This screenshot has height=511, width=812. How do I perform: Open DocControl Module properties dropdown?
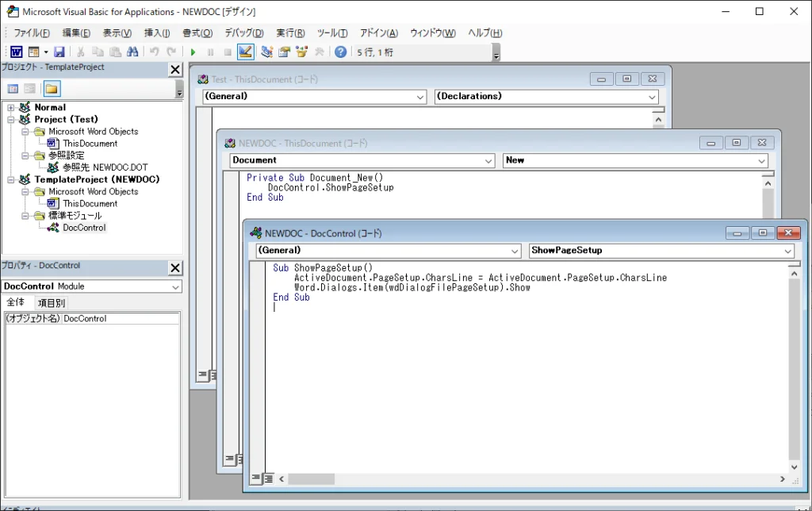(175, 286)
